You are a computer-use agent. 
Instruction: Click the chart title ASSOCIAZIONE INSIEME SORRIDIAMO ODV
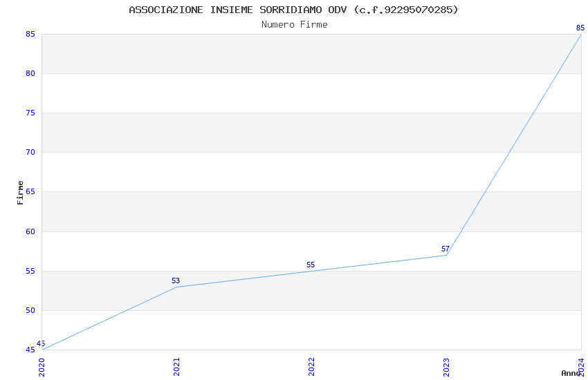[x=293, y=10]
